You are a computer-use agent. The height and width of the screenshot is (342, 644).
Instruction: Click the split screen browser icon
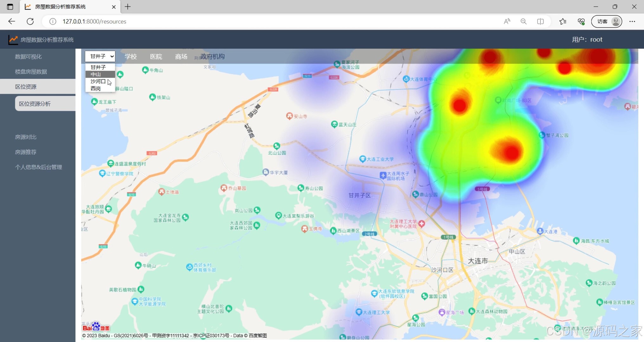point(540,21)
